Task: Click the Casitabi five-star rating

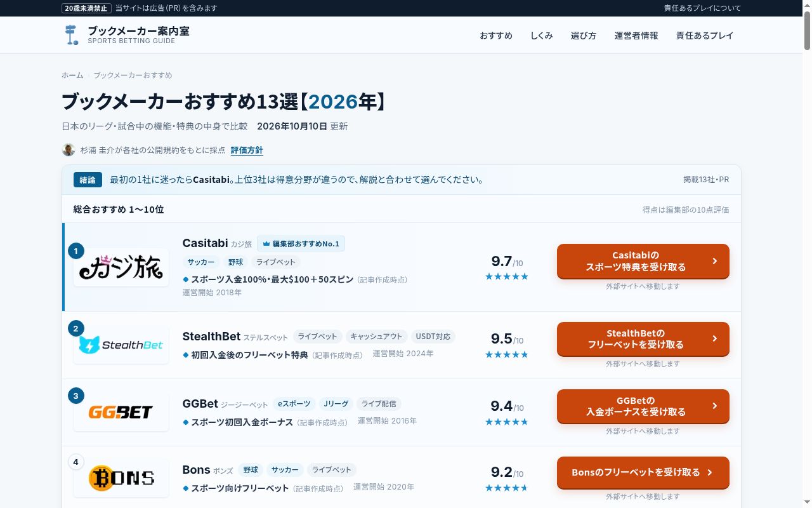Action: (507, 276)
